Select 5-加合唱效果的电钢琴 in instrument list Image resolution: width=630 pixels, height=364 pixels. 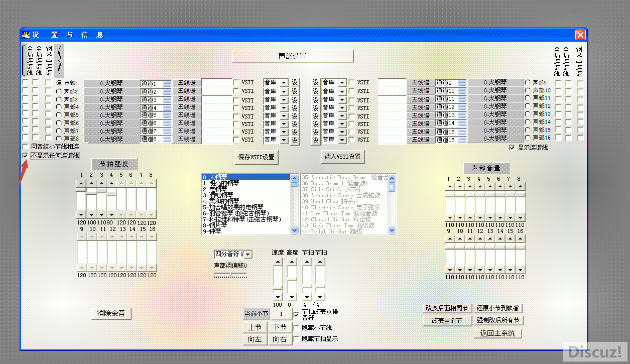pos(246,207)
